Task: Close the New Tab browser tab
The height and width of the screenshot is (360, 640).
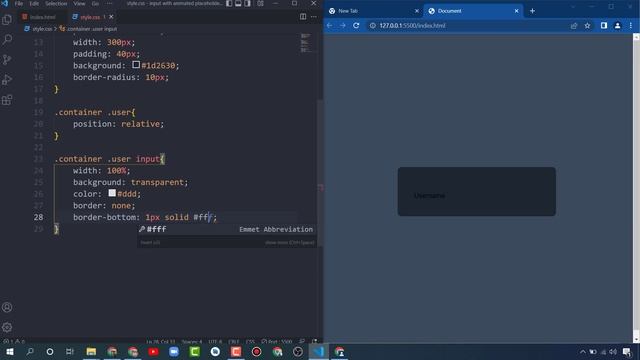Action: pos(417,11)
